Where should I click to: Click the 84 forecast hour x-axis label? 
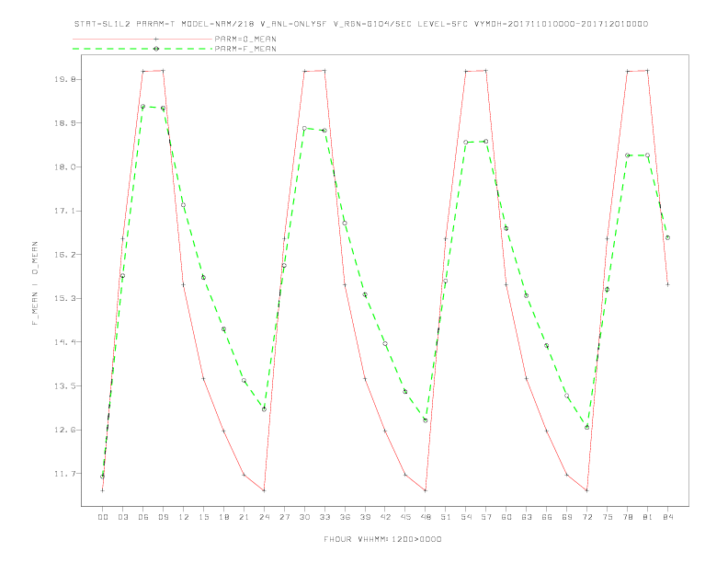(x=668, y=517)
